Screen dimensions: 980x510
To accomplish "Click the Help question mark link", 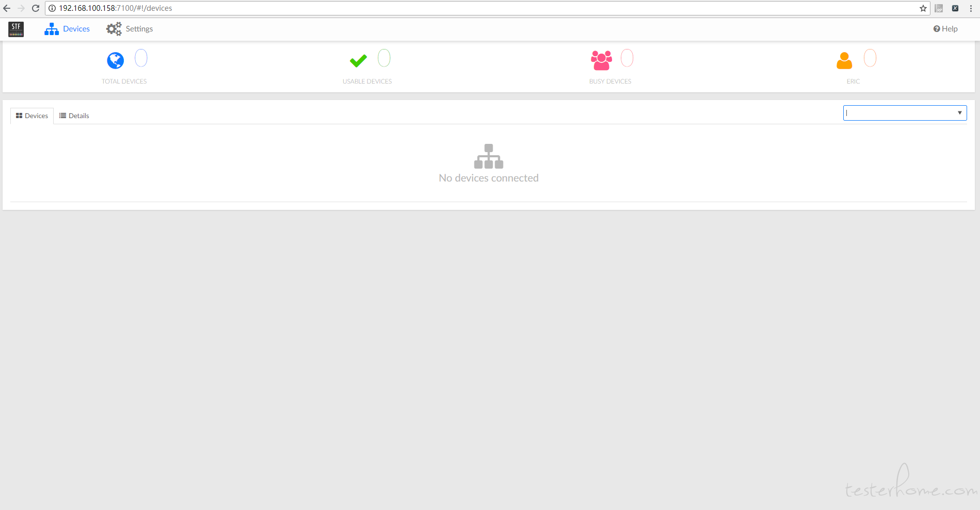I will (x=945, y=29).
